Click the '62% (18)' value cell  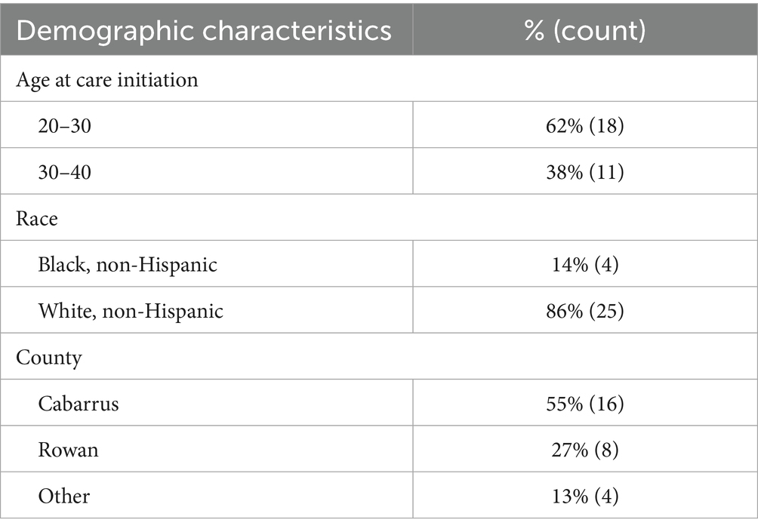pos(585,125)
